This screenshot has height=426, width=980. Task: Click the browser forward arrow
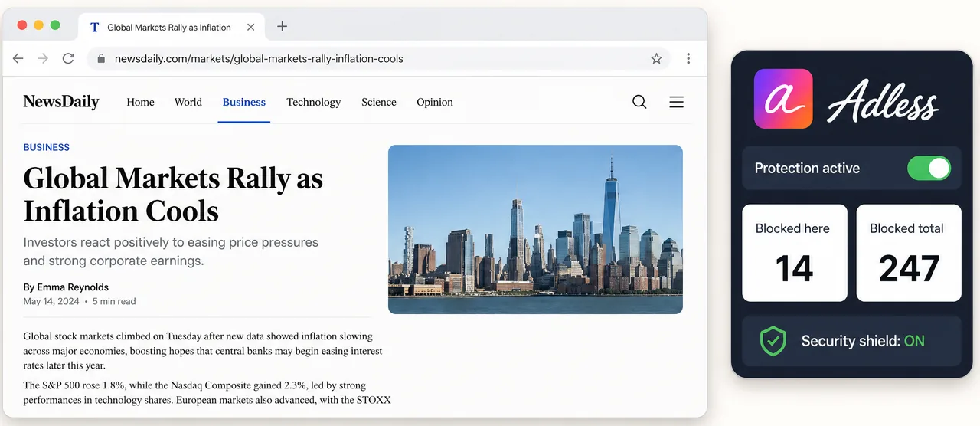pyautogui.click(x=43, y=58)
